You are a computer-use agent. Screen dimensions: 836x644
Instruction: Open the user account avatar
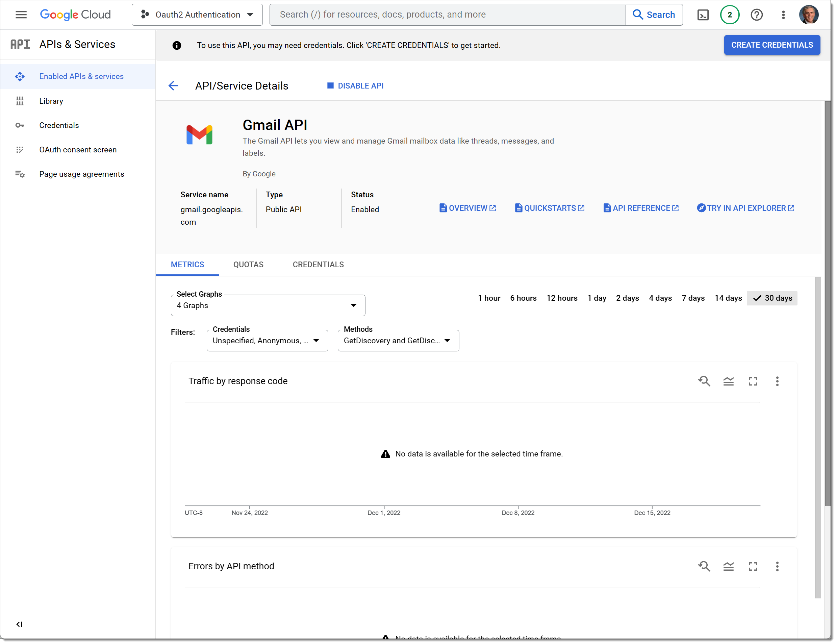808,15
